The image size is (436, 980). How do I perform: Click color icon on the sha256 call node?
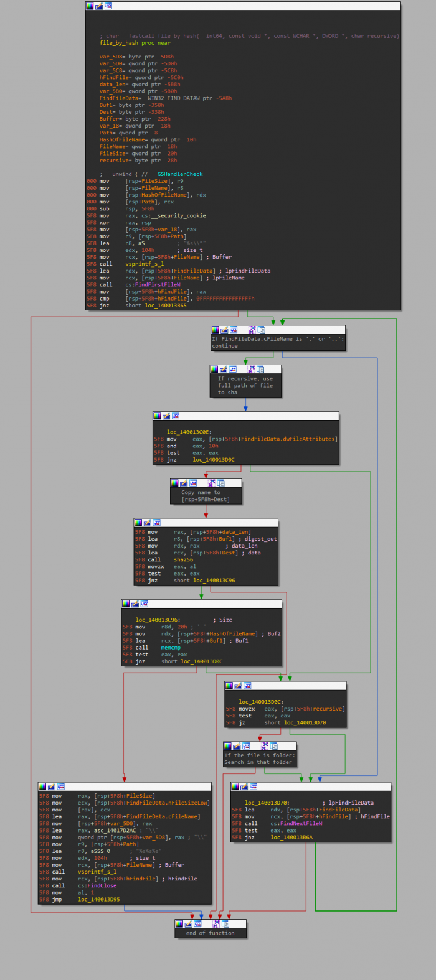tap(139, 523)
